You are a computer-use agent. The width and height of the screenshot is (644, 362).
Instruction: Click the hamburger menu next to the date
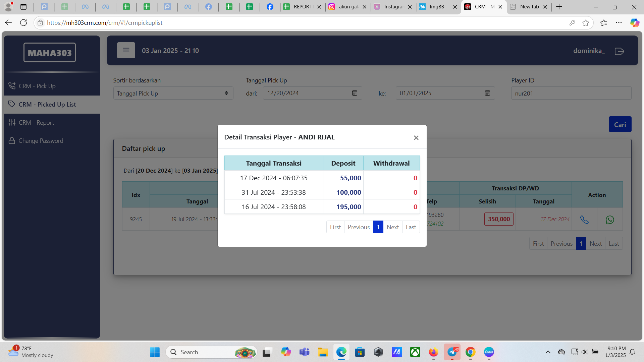pos(126,50)
